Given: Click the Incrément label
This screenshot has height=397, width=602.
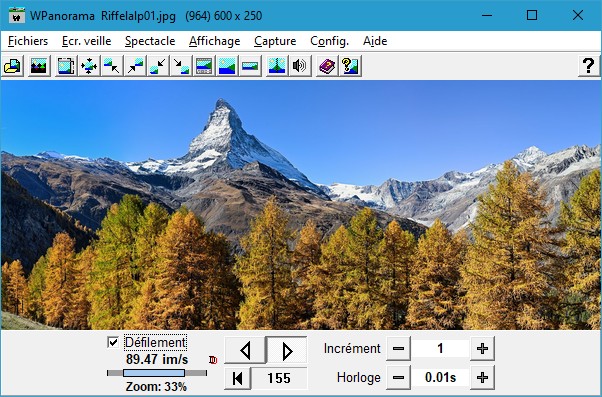Looking at the screenshot, I should [352, 349].
